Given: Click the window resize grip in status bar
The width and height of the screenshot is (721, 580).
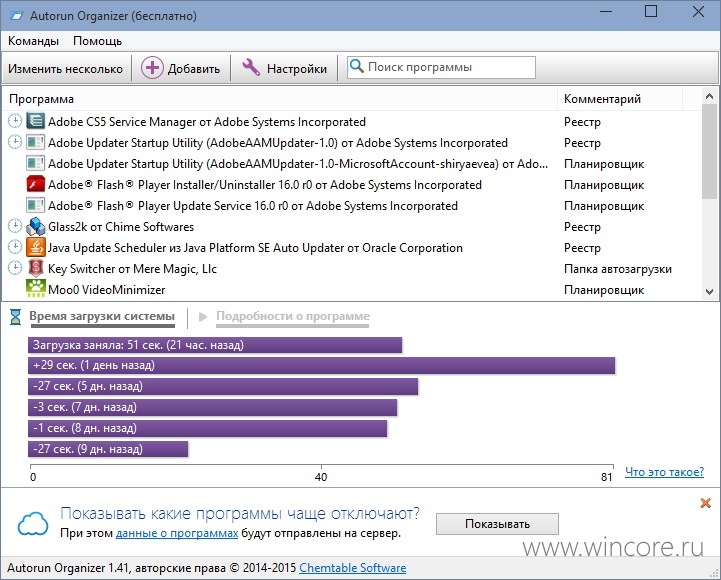Looking at the screenshot, I should (x=714, y=573).
